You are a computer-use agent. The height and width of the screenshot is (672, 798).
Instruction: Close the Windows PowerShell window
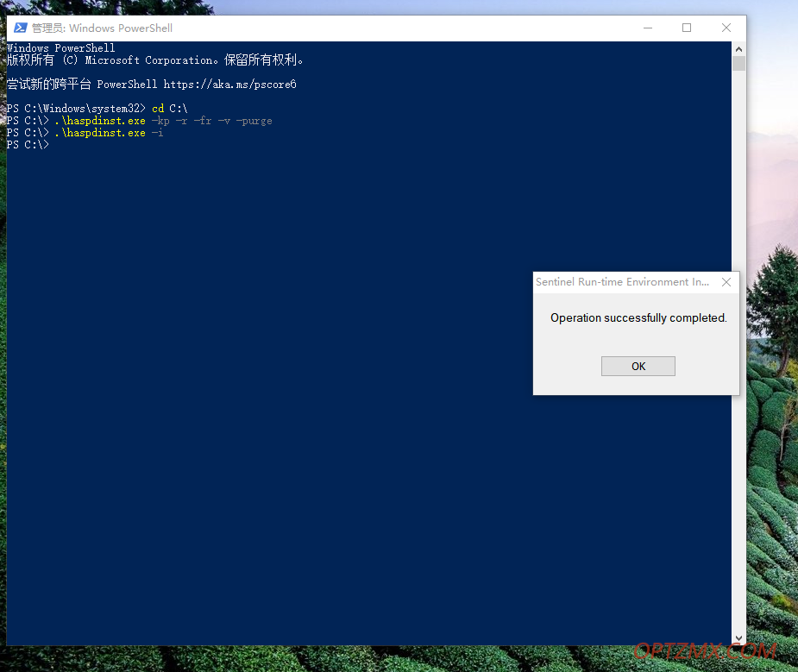(x=726, y=28)
